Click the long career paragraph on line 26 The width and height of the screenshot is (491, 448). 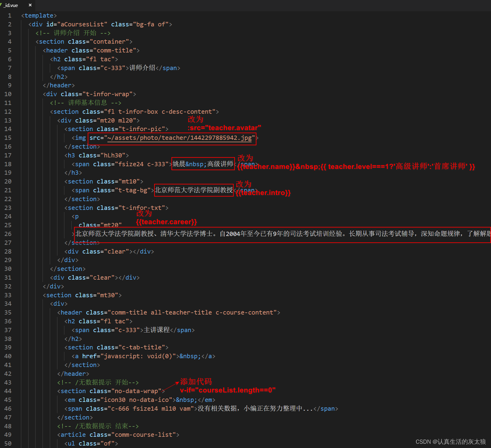pos(283,234)
